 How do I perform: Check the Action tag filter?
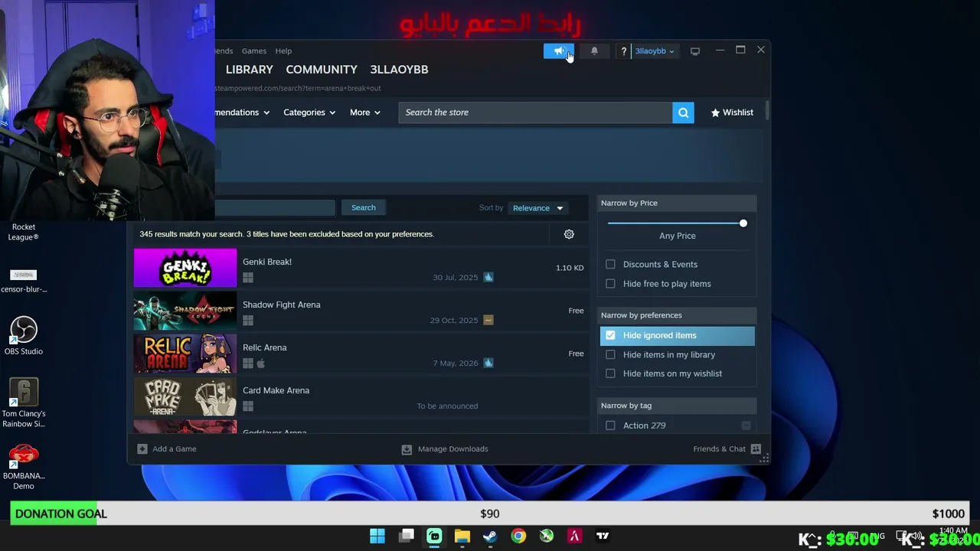(x=610, y=425)
